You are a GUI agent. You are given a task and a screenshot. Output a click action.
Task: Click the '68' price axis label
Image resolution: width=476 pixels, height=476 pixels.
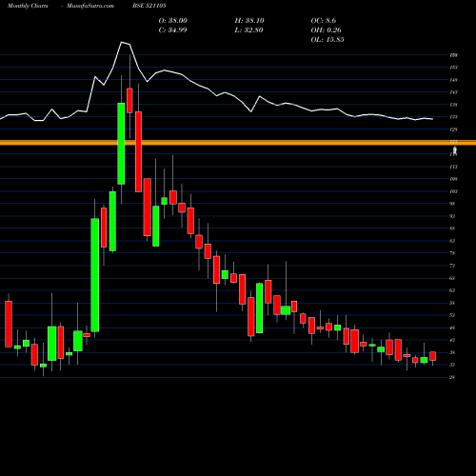tap(452, 278)
